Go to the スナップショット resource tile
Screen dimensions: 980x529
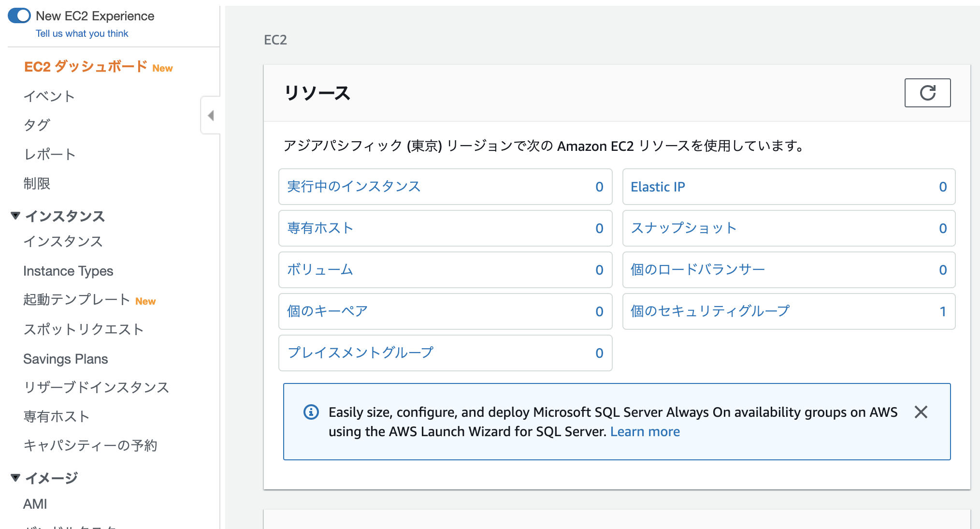[683, 228]
